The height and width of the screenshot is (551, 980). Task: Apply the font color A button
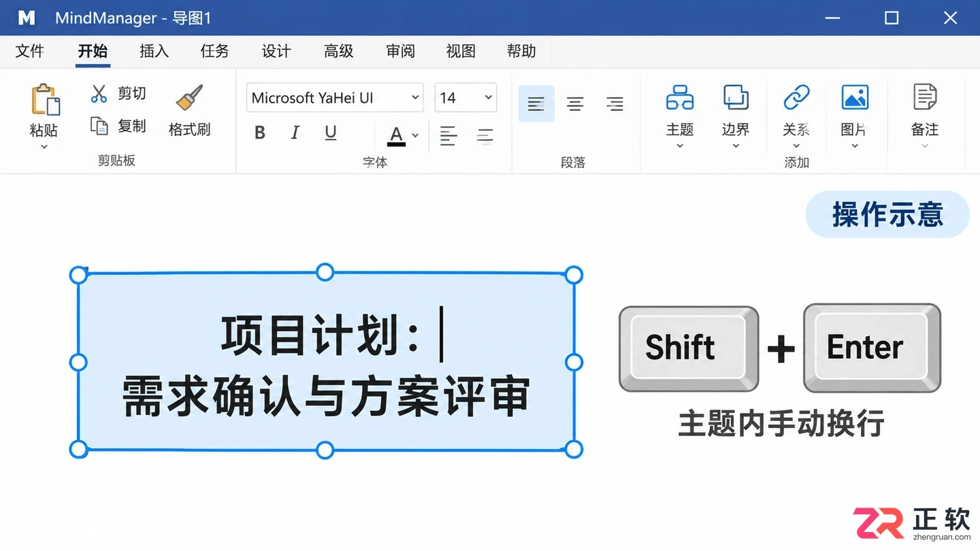pyautogui.click(x=396, y=135)
